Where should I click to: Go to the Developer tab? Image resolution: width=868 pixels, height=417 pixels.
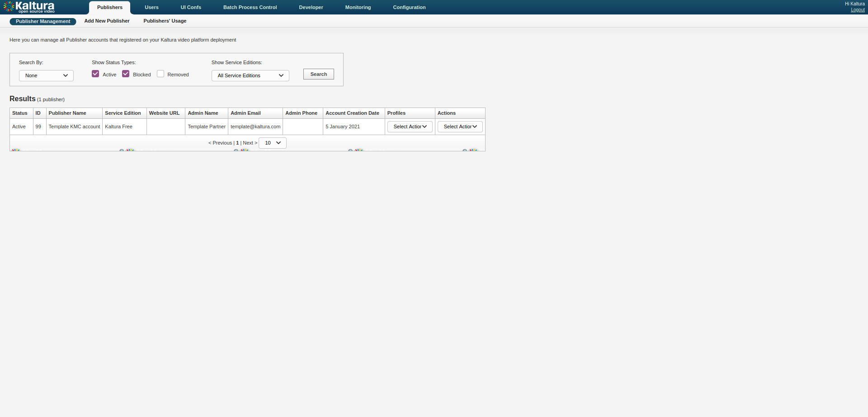[311, 7]
